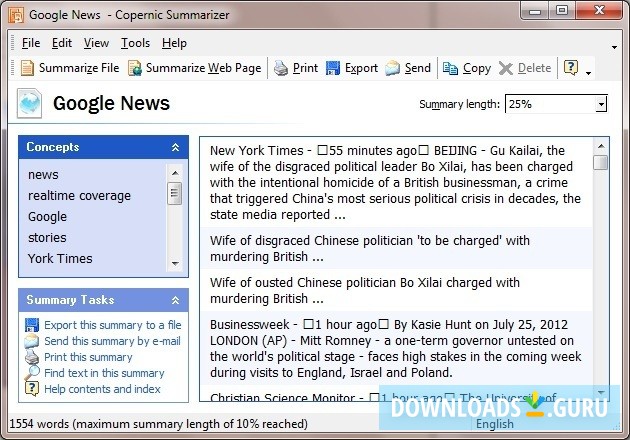This screenshot has width=630, height=440.
Task: Click Find text in this summary
Action: pyautogui.click(x=104, y=373)
